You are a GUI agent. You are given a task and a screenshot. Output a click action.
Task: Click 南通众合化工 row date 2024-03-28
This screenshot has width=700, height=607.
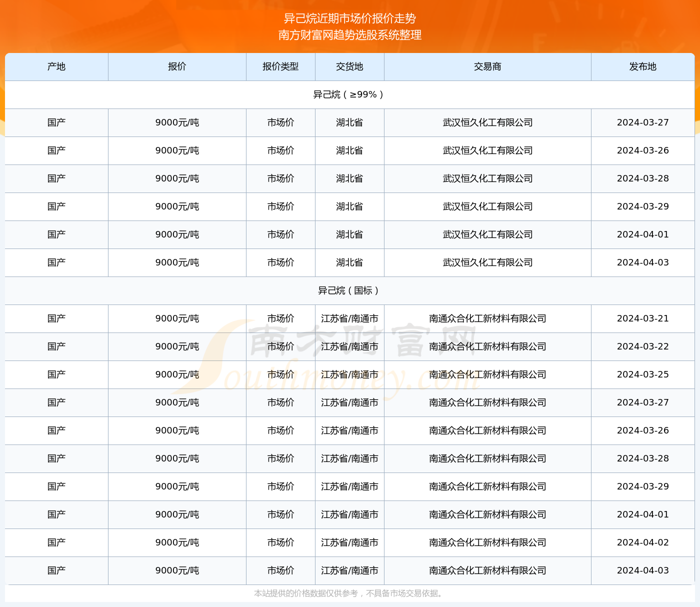(x=643, y=458)
